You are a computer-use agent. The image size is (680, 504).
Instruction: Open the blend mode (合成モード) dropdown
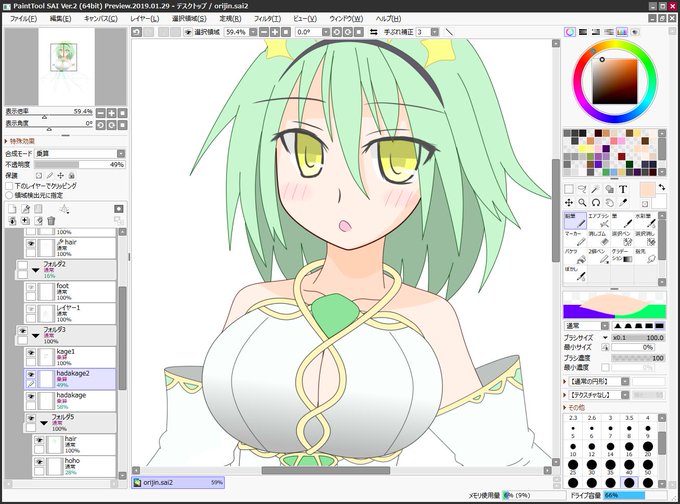tap(121, 154)
